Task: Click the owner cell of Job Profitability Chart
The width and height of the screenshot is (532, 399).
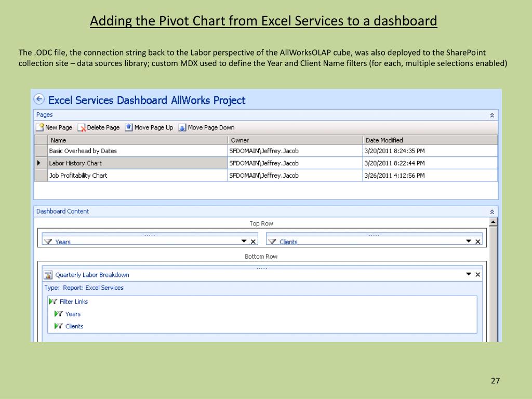Action: click(x=295, y=175)
